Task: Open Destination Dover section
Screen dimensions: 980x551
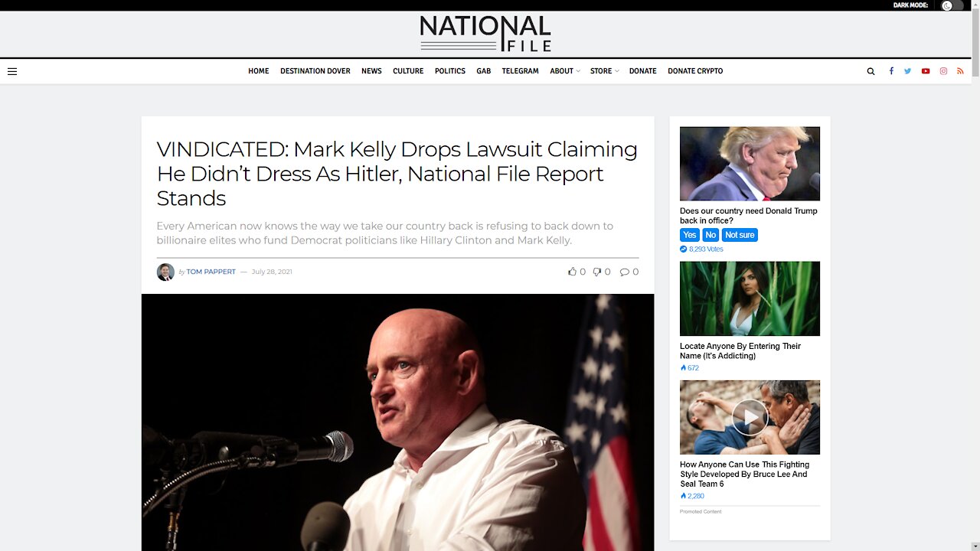Action: click(x=315, y=71)
